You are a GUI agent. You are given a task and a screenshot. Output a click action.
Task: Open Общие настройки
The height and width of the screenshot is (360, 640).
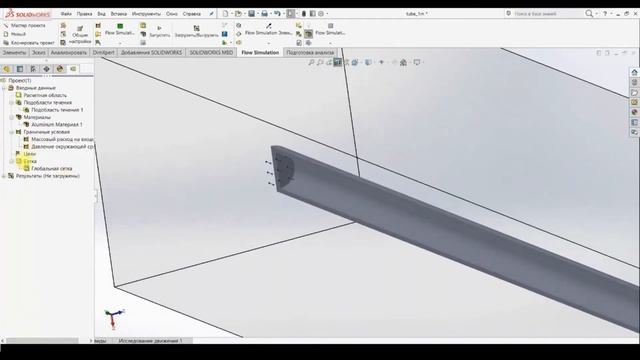click(80, 35)
